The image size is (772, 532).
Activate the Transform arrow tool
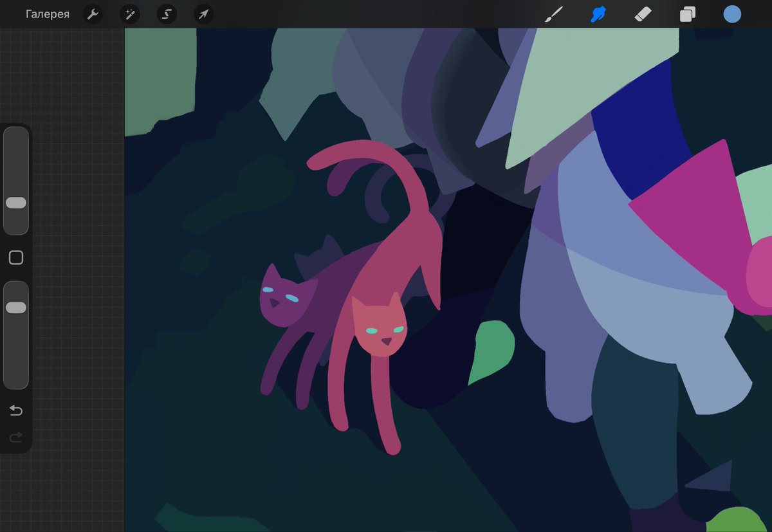[203, 14]
